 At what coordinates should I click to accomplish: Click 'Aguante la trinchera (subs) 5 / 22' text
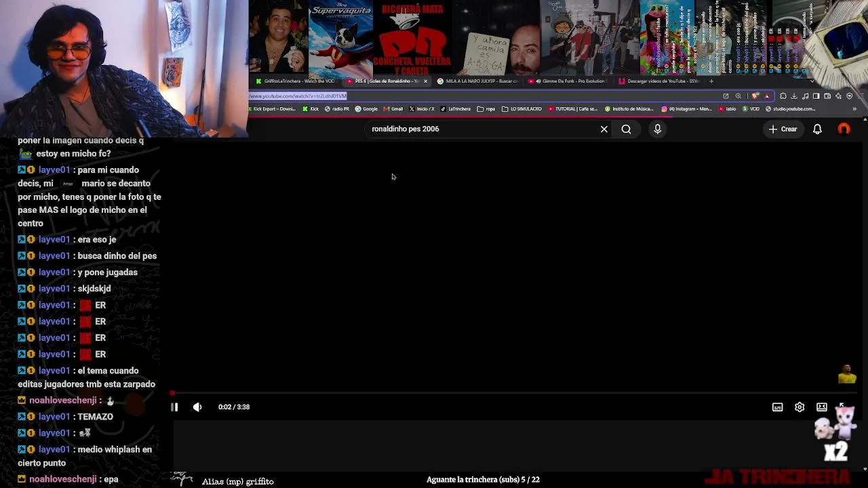483,480
